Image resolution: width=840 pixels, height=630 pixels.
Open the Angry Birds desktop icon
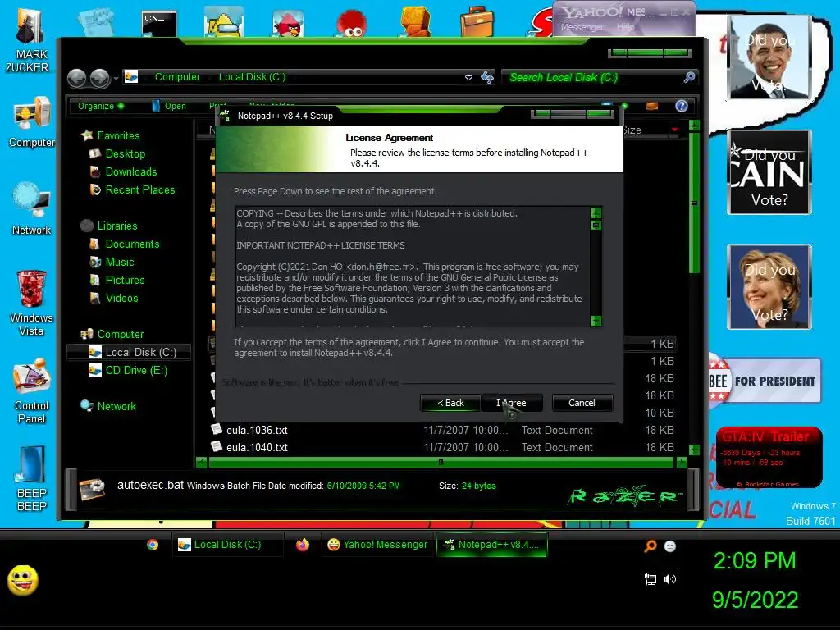pyautogui.click(x=288, y=24)
